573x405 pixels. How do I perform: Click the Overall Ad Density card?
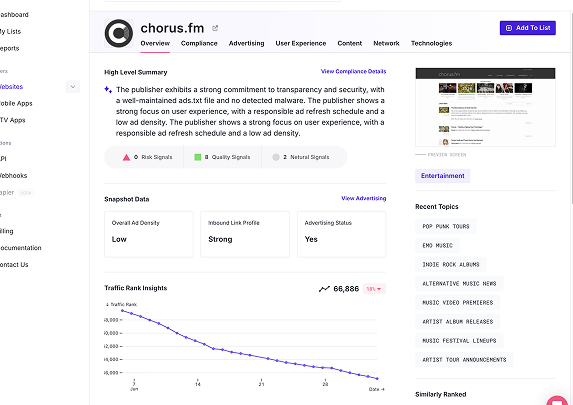tap(149, 234)
